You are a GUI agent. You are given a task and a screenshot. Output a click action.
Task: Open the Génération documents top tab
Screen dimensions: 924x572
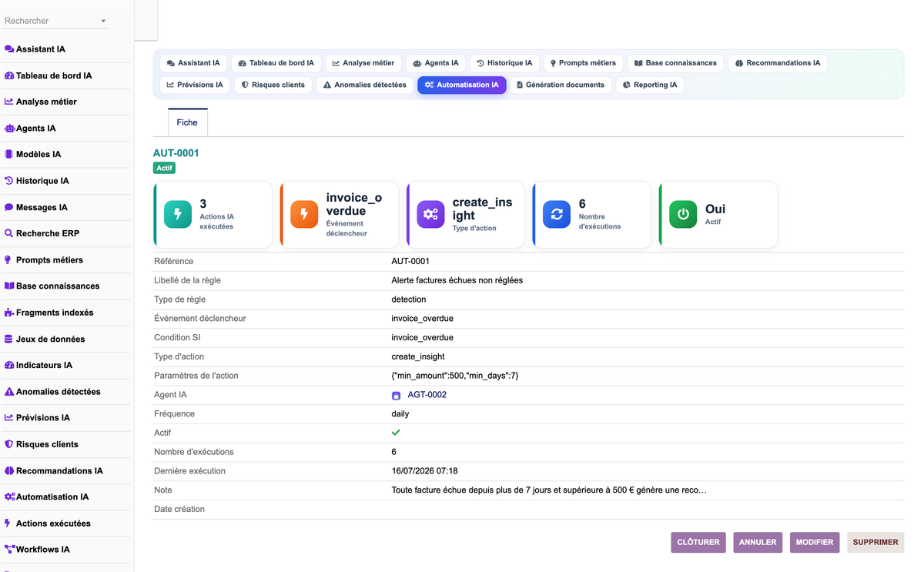(x=561, y=85)
